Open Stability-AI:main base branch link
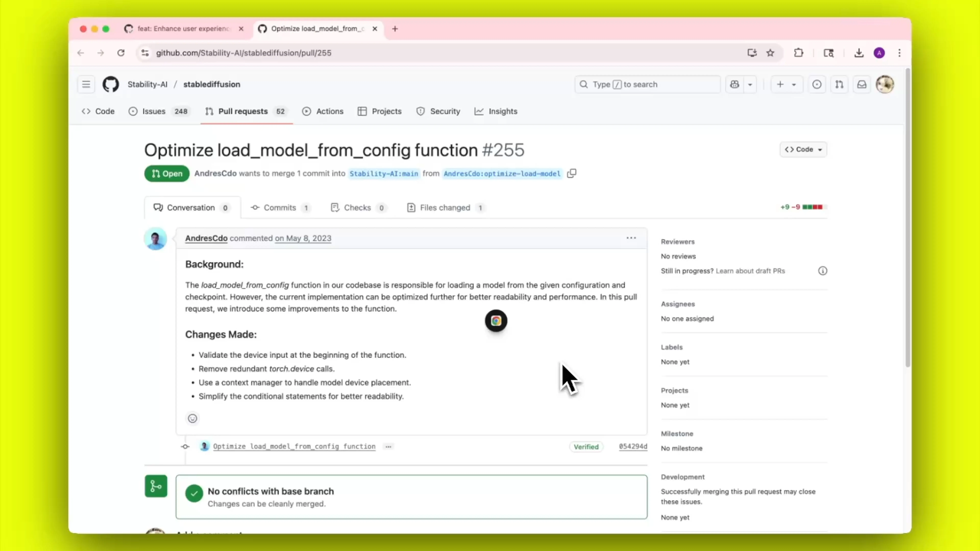Screen dimensions: 980x551 coord(384,174)
